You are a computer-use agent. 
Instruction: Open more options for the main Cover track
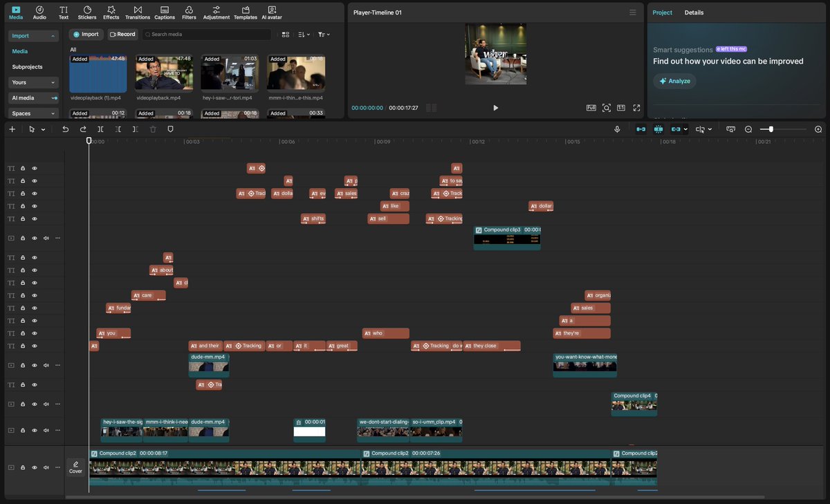57,467
